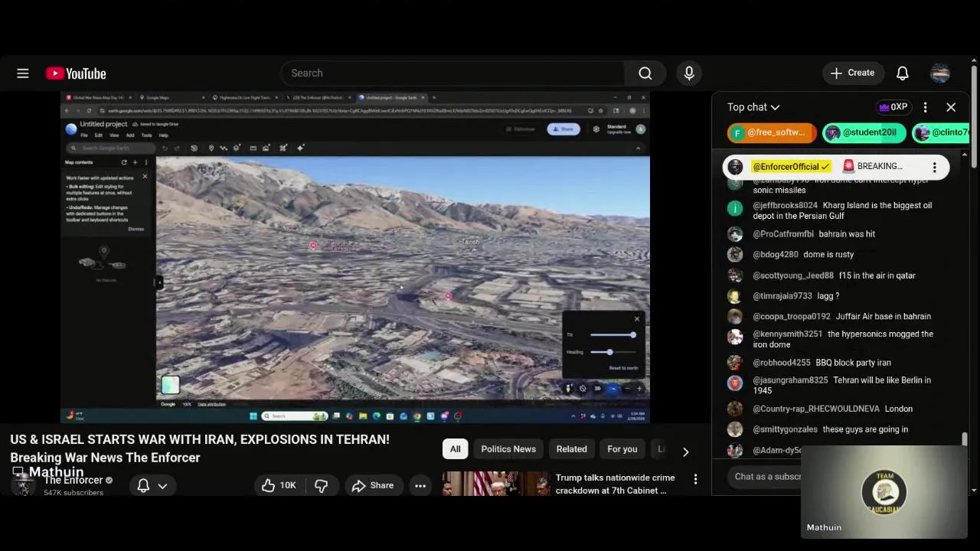Click the Create button
This screenshot has width=980, height=551.
(852, 73)
